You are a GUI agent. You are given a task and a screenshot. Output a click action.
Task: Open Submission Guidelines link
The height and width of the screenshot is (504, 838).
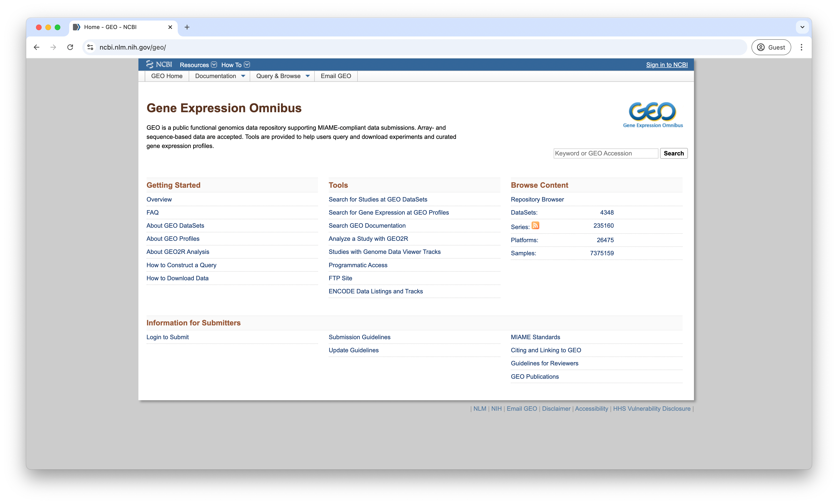pyautogui.click(x=359, y=337)
